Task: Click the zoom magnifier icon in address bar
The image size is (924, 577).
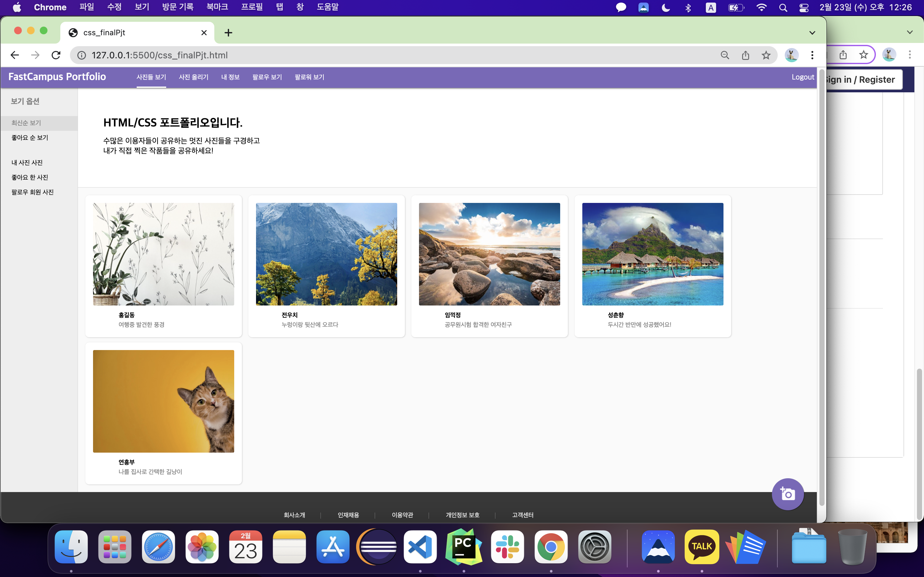Action: pos(724,55)
